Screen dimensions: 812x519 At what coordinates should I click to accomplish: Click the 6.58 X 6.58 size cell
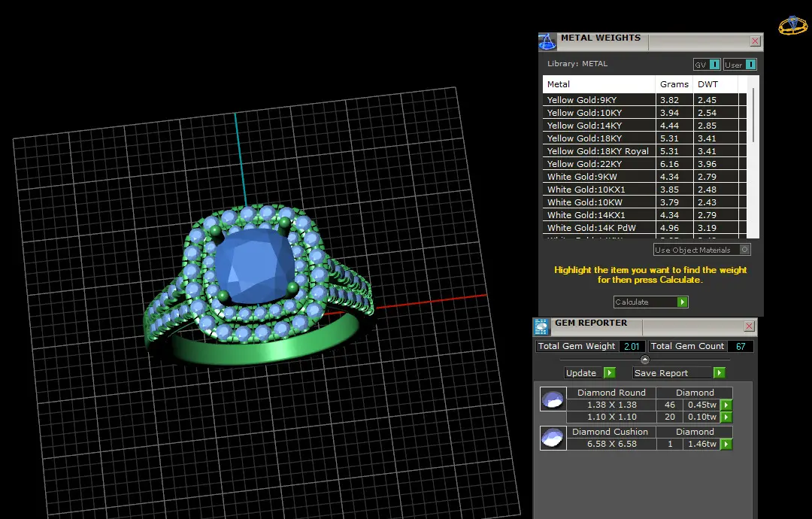pyautogui.click(x=611, y=444)
